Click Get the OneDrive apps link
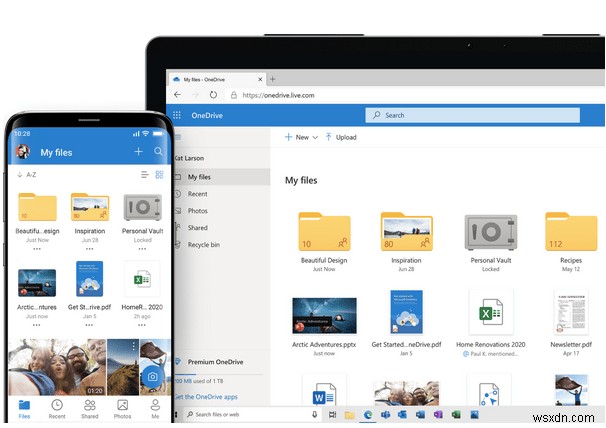Screen dimensions: 606x428 tap(206, 397)
